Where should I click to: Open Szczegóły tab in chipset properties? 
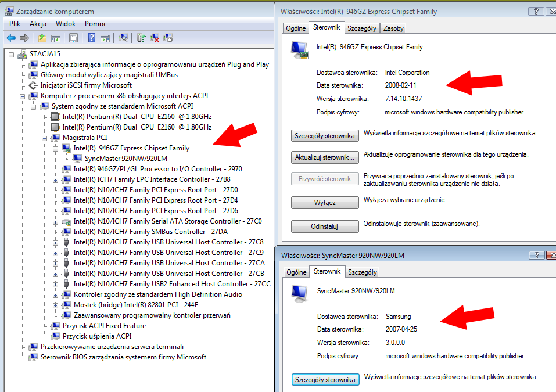point(362,28)
